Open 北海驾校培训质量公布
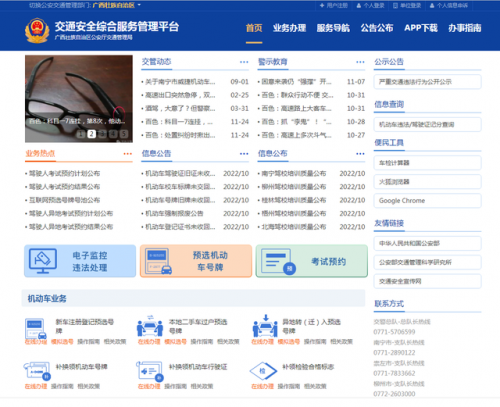The image size is (500, 407). click(x=294, y=227)
